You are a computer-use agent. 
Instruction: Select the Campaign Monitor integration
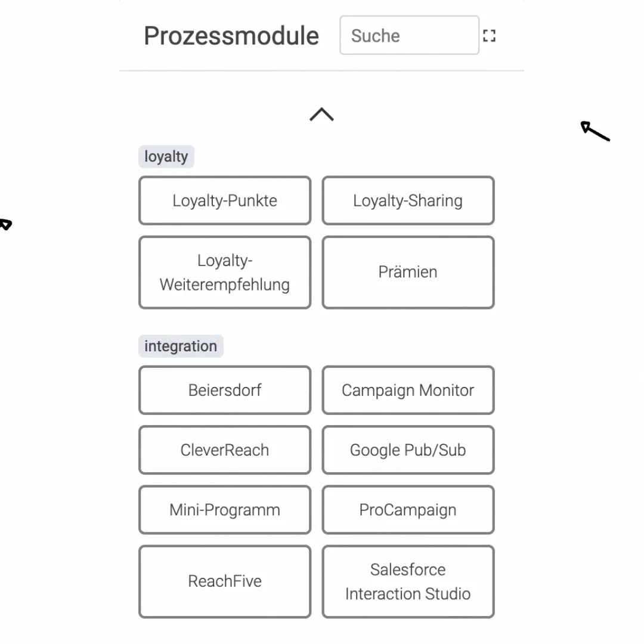tap(408, 390)
